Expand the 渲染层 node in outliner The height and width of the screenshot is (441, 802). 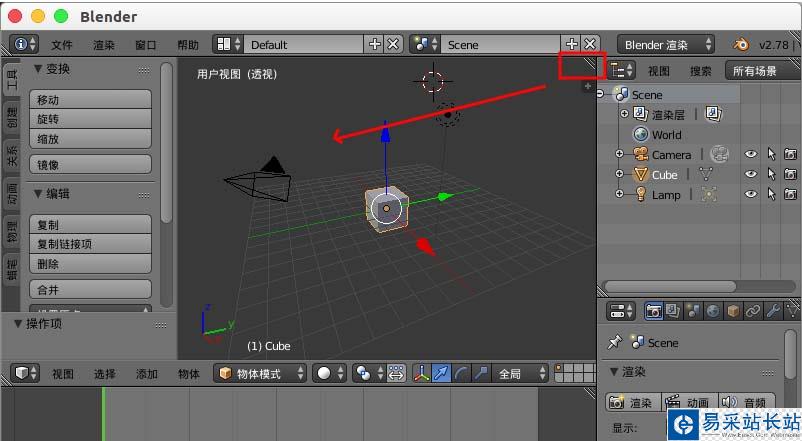[x=624, y=114]
